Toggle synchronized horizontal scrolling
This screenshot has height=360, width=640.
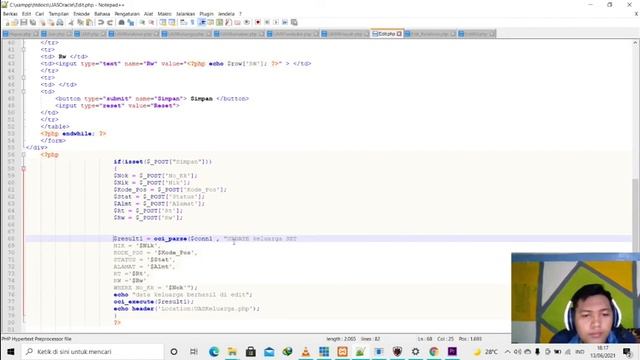click(x=172, y=22)
